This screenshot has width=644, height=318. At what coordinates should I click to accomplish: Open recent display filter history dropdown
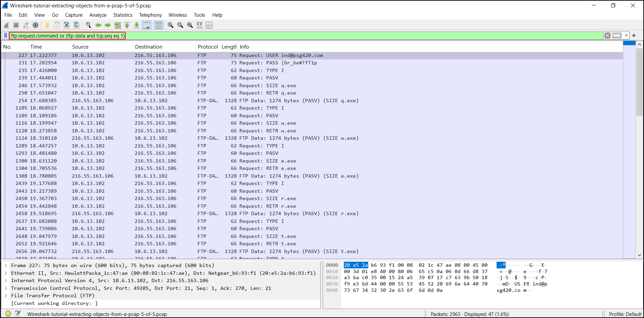(626, 36)
